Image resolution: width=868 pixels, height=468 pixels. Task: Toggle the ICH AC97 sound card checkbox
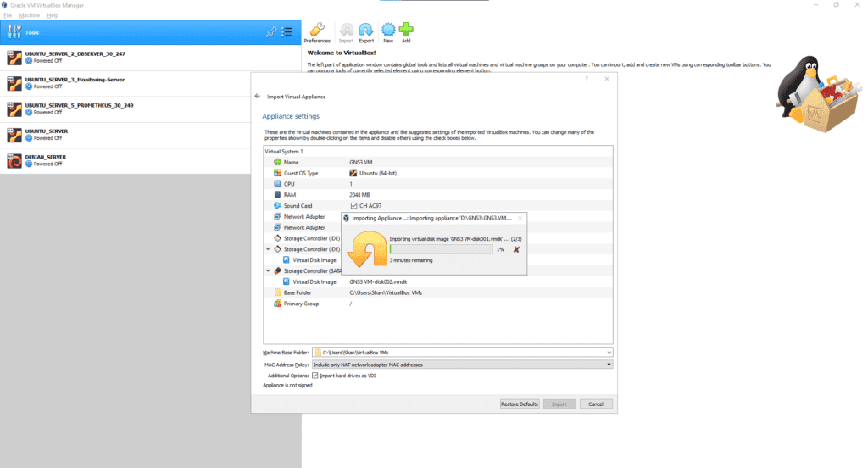point(353,206)
